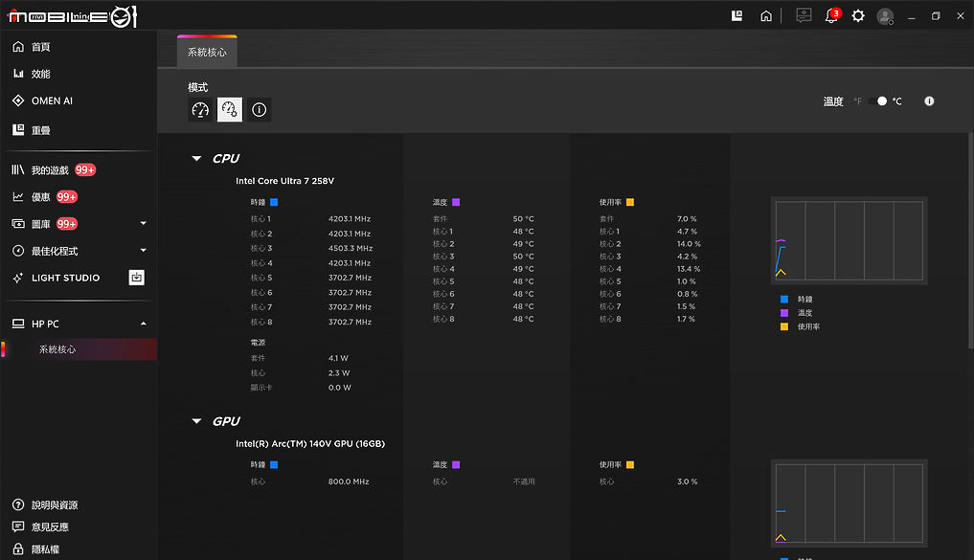Open the user profile avatar

click(885, 16)
